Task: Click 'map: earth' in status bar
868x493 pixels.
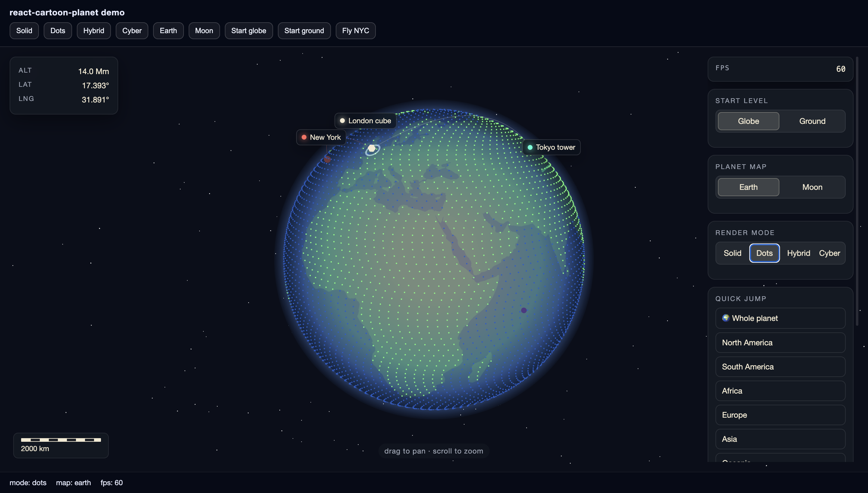Action: tap(74, 483)
